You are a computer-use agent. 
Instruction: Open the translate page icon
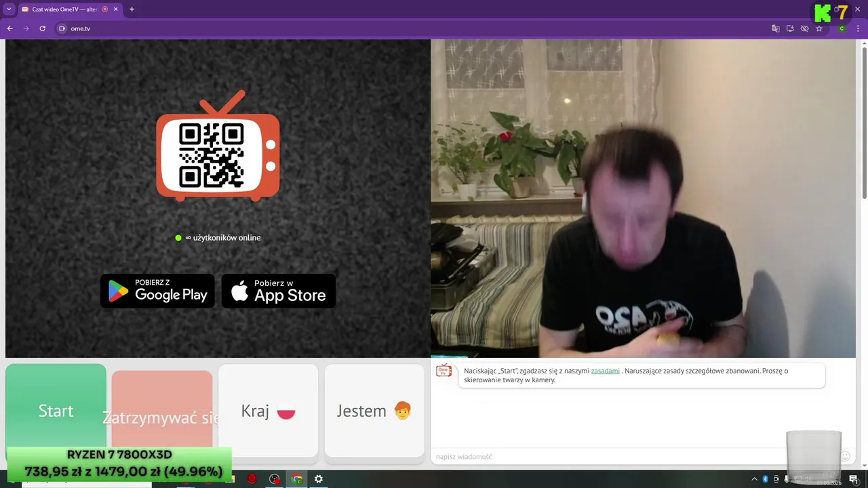(776, 28)
